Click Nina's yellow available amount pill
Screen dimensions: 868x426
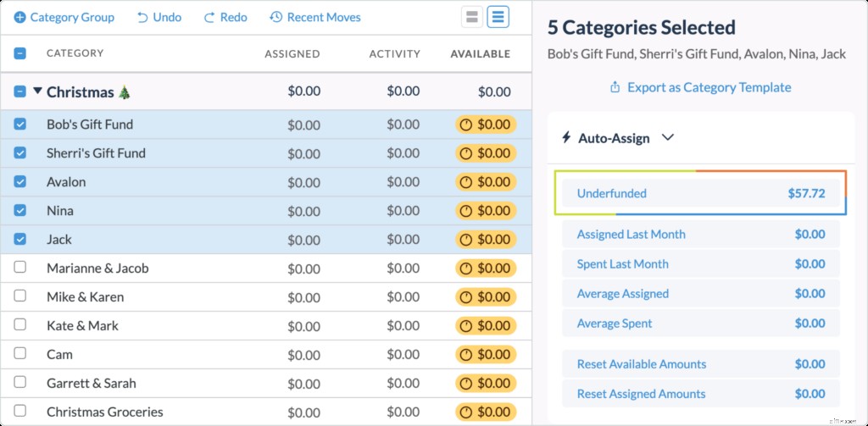pos(485,211)
